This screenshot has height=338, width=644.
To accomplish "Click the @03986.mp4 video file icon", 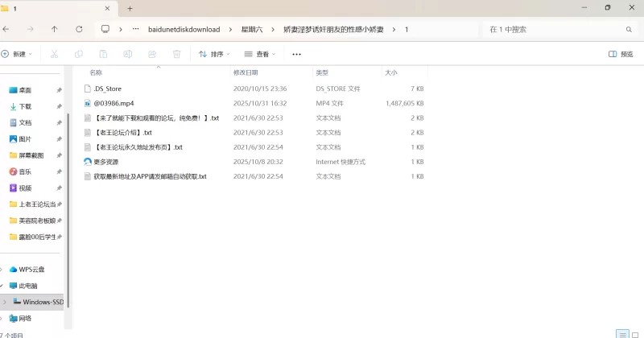I will pyautogui.click(x=88, y=104).
